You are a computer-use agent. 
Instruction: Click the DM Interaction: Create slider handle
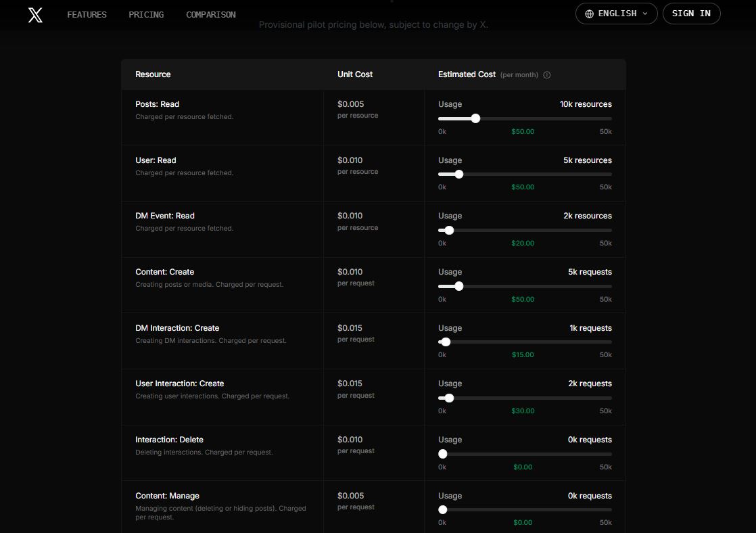coord(446,342)
